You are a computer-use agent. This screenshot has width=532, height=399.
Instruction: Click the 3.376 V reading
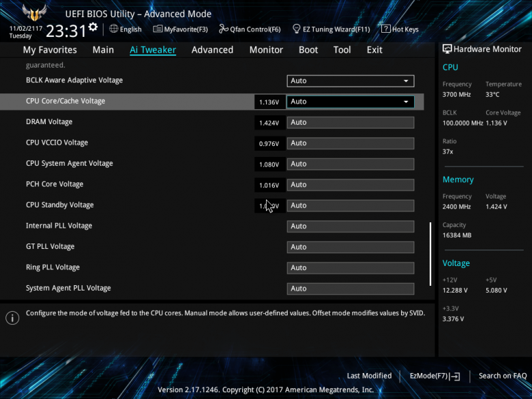(453, 319)
